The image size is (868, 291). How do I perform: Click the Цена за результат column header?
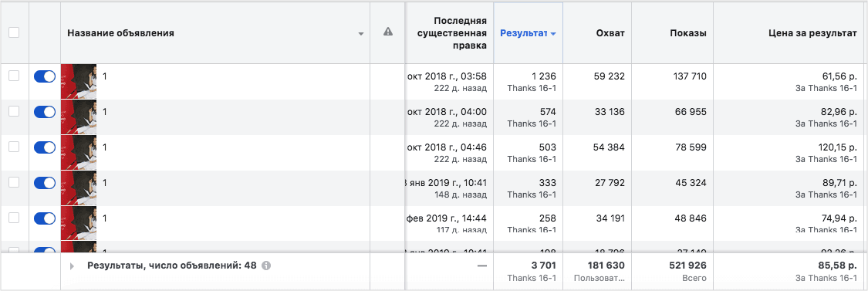coord(813,32)
